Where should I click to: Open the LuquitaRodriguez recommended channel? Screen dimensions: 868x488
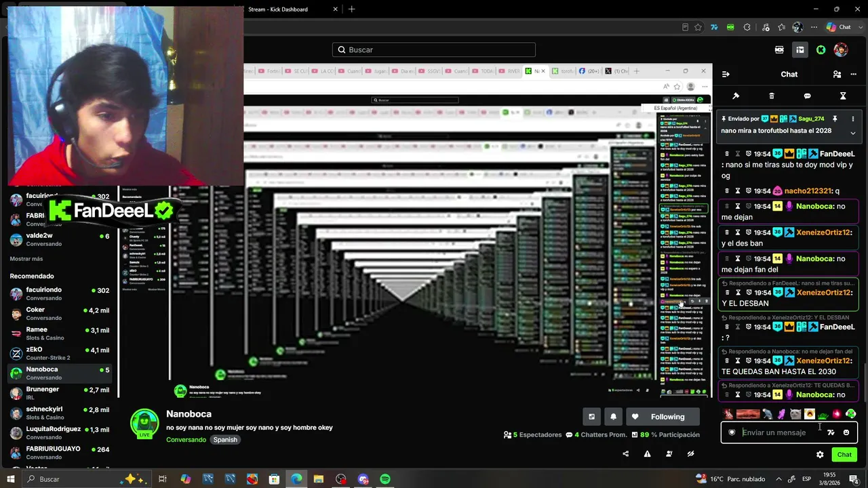pos(60,433)
